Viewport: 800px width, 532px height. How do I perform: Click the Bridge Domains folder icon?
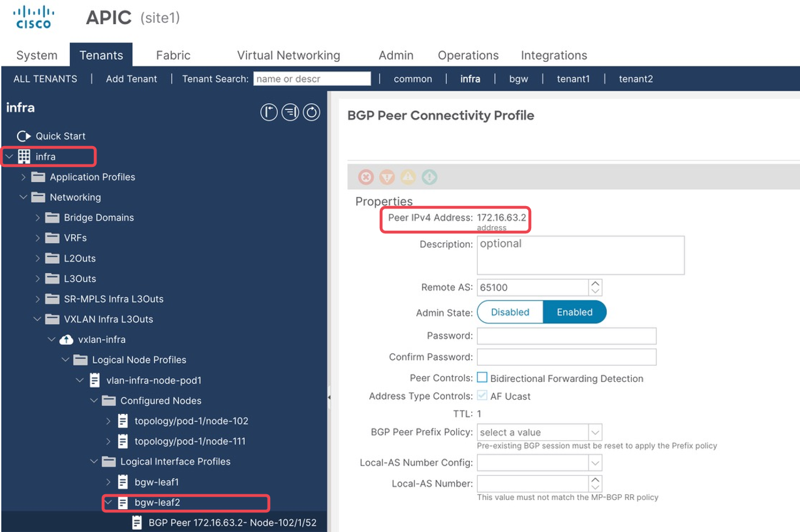(x=52, y=218)
